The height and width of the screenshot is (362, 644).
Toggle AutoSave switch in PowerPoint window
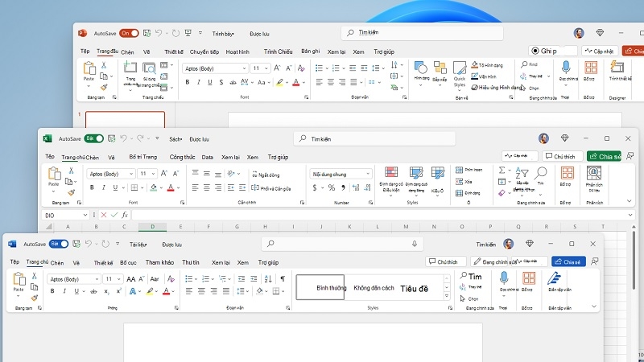[x=129, y=33]
